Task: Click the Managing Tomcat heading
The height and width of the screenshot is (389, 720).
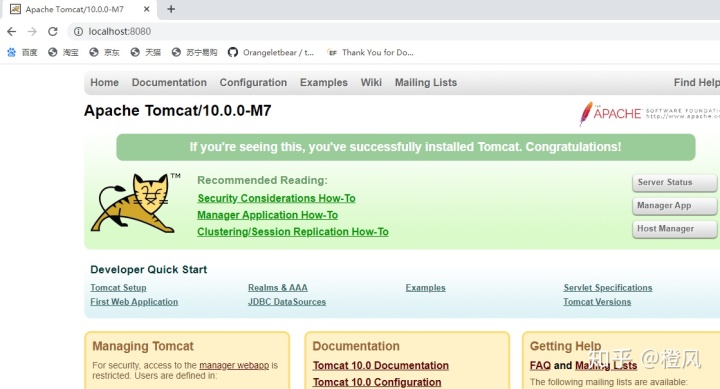Action: pyautogui.click(x=143, y=346)
